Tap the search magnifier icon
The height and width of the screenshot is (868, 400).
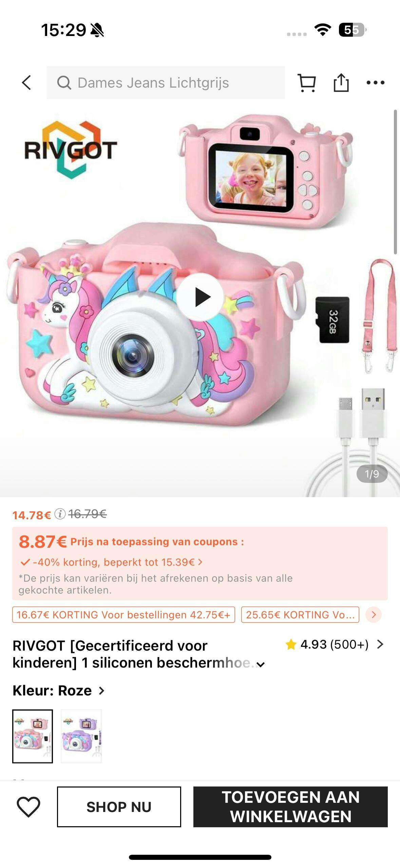[x=64, y=83]
